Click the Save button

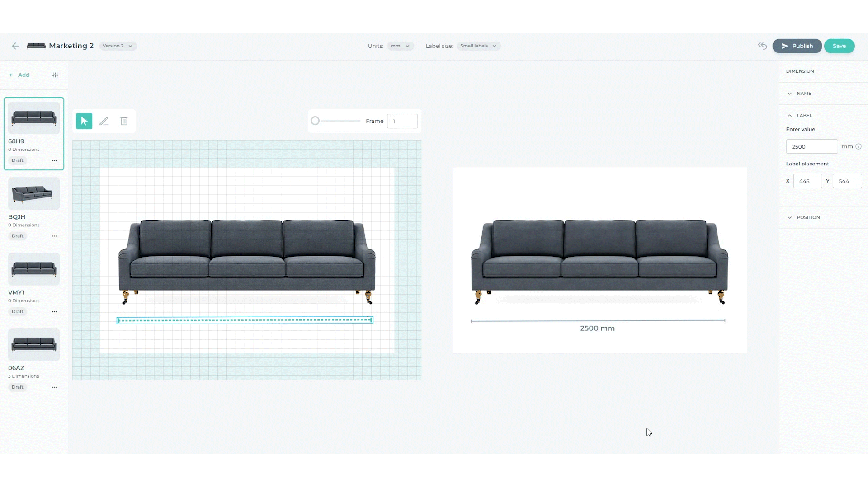tap(839, 46)
